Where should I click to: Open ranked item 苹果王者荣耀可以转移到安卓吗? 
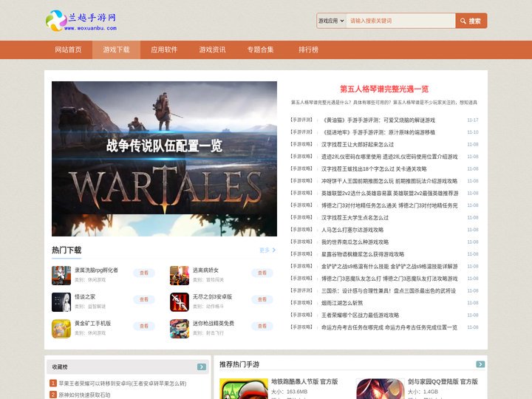(123, 383)
